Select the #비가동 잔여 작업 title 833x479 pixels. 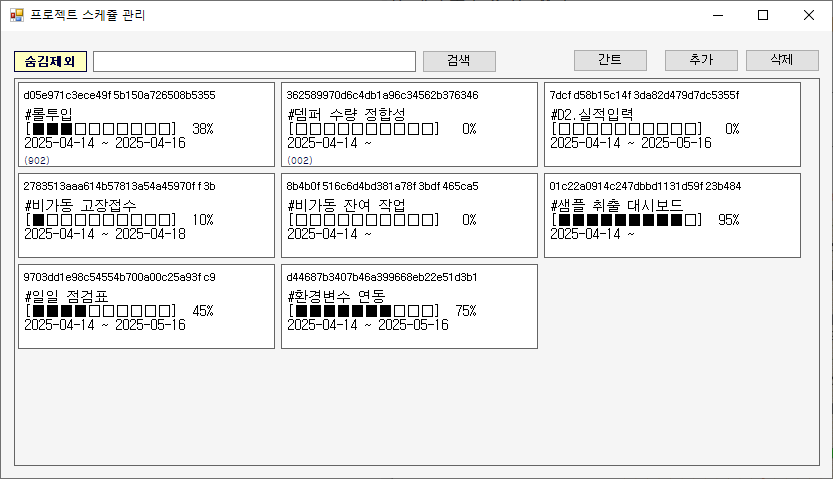(x=346, y=205)
